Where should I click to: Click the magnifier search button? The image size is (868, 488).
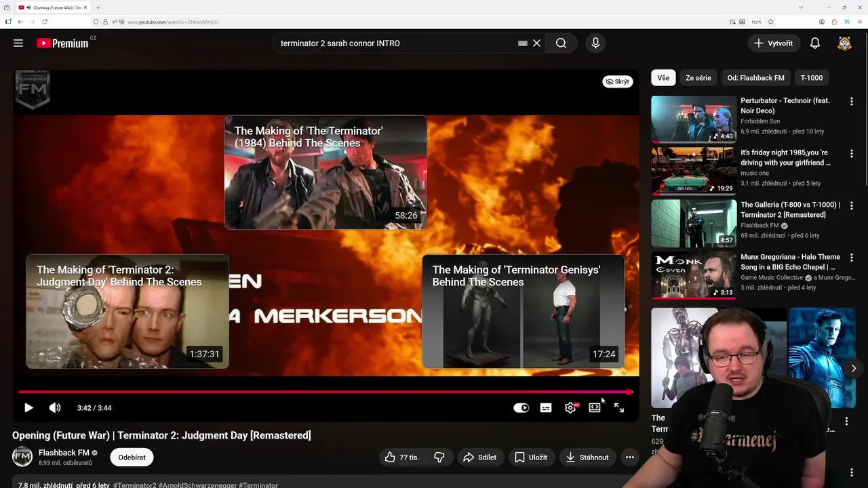561,43
